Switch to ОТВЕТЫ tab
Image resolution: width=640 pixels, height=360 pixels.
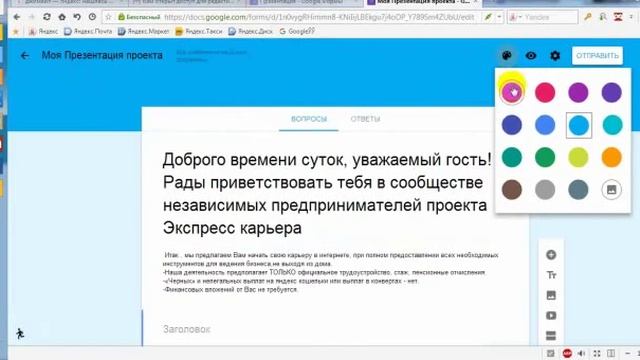tap(365, 119)
